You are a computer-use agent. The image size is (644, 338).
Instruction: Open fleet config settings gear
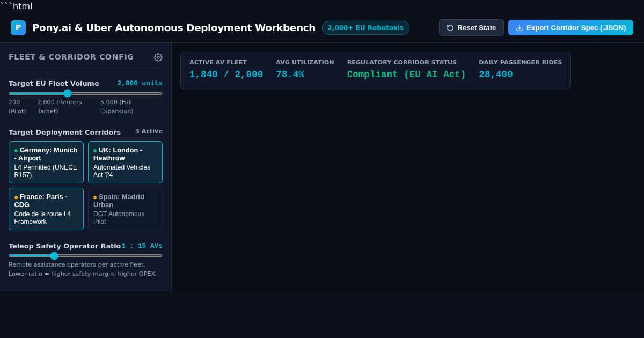pyautogui.click(x=158, y=57)
